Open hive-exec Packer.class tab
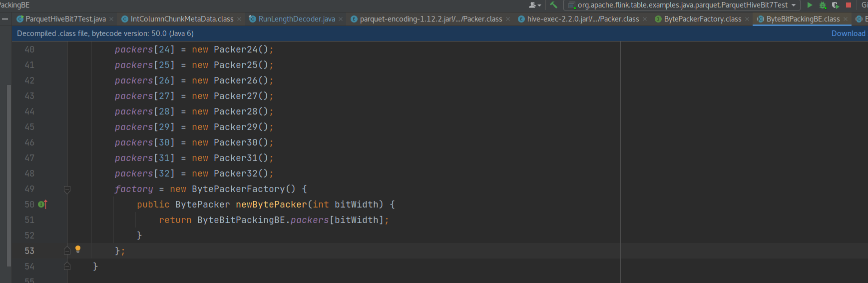 click(x=583, y=19)
